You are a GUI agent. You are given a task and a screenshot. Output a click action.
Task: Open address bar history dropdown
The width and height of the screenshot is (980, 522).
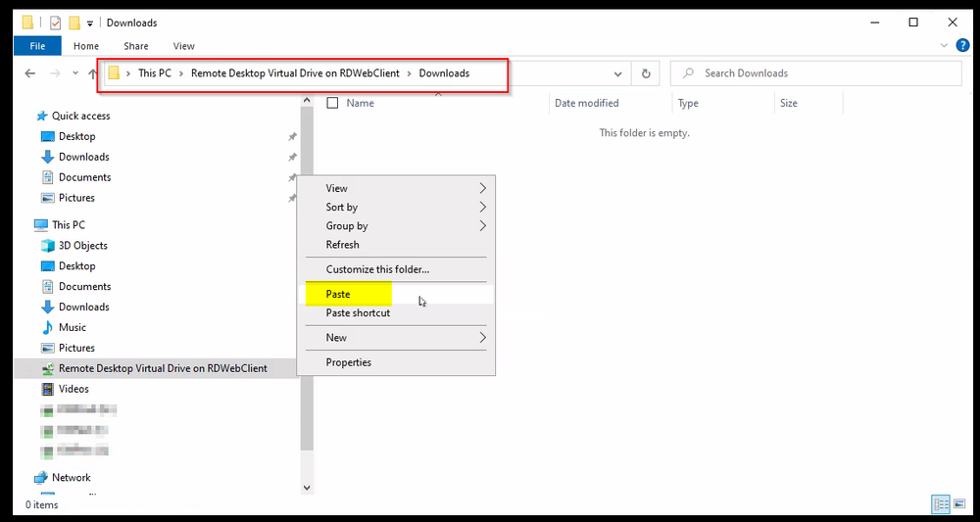point(618,73)
